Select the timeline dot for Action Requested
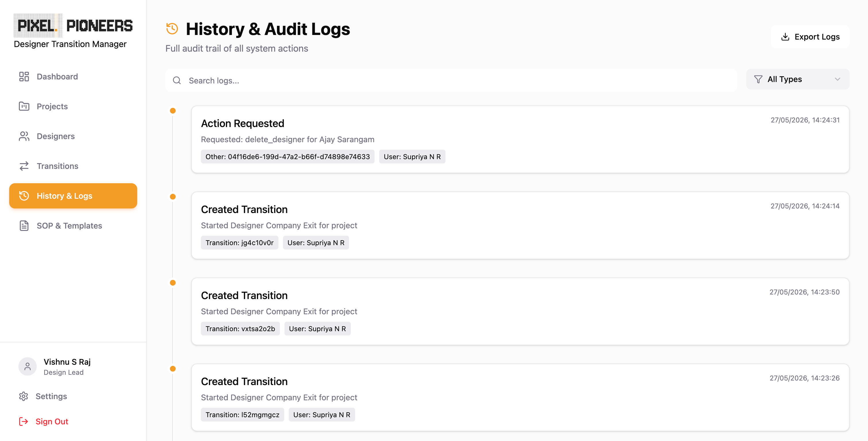Viewport: 868px width, 441px height. coord(173,111)
